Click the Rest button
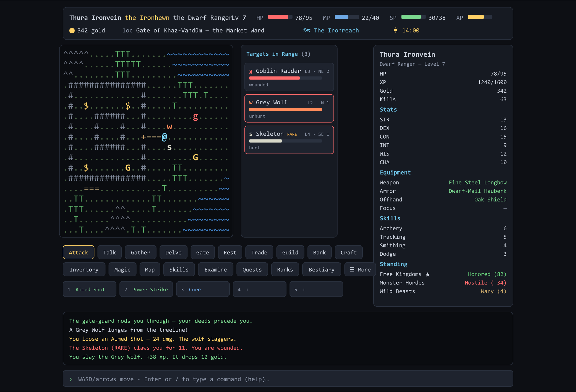The image size is (576, 392). click(230, 252)
